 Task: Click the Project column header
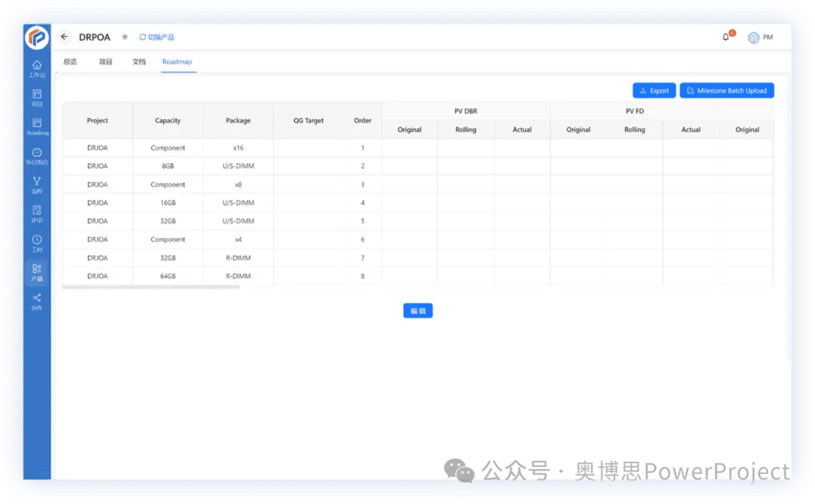pos(97,121)
